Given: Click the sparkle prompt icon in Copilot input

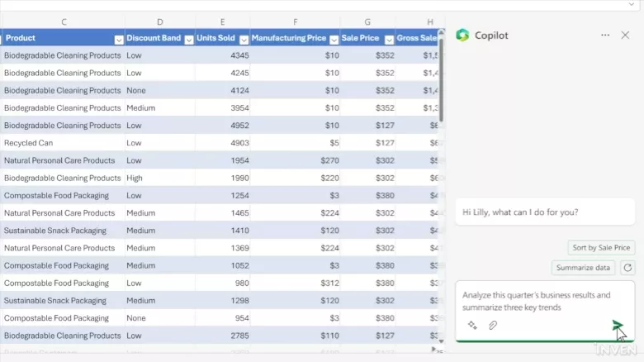Looking at the screenshot, I should point(472,326).
